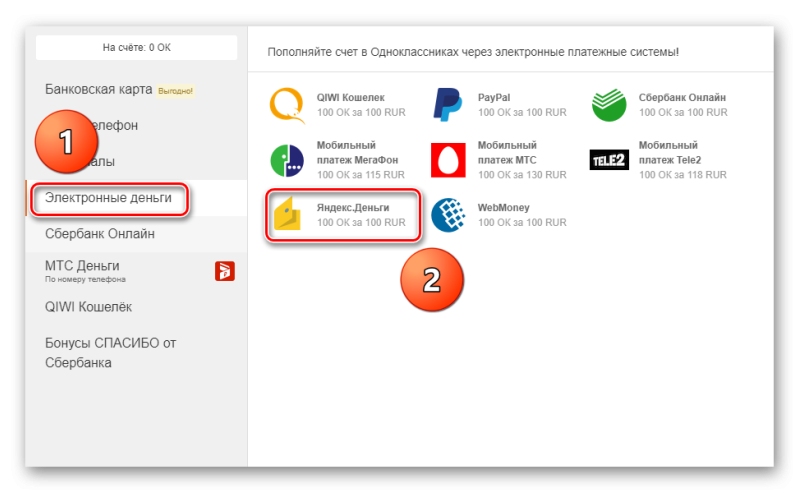Image resolution: width=800 pixels, height=493 pixels.
Task: Click '100 ОК за 100 RUR' under WebMoney
Action: coord(522,223)
